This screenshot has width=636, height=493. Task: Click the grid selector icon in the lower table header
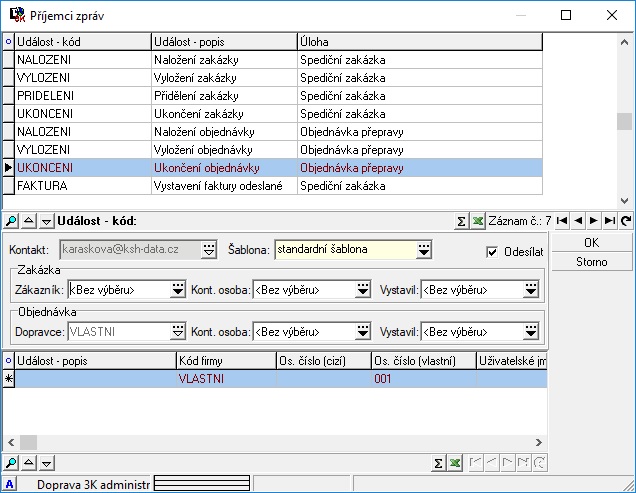pos(8,361)
